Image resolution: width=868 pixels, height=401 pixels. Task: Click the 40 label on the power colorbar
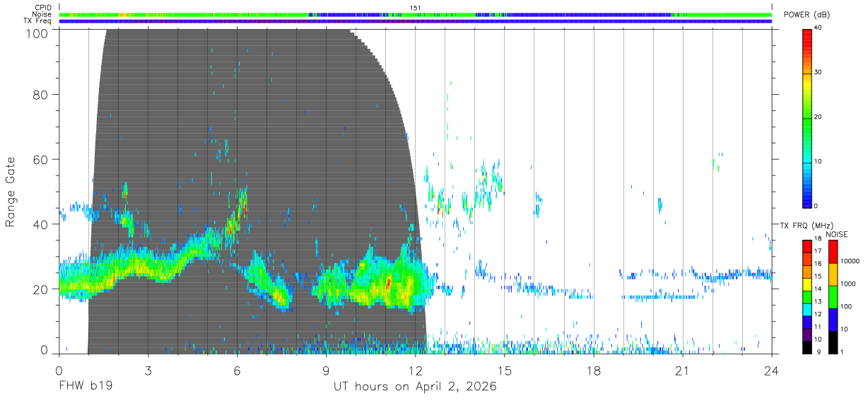(x=819, y=28)
